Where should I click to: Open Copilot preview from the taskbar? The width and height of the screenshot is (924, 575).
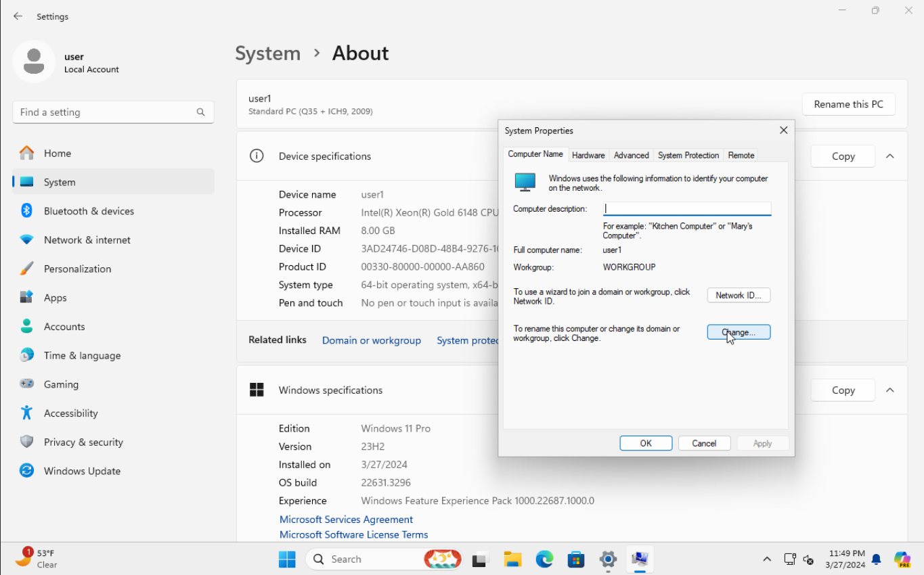pyautogui.click(x=902, y=559)
